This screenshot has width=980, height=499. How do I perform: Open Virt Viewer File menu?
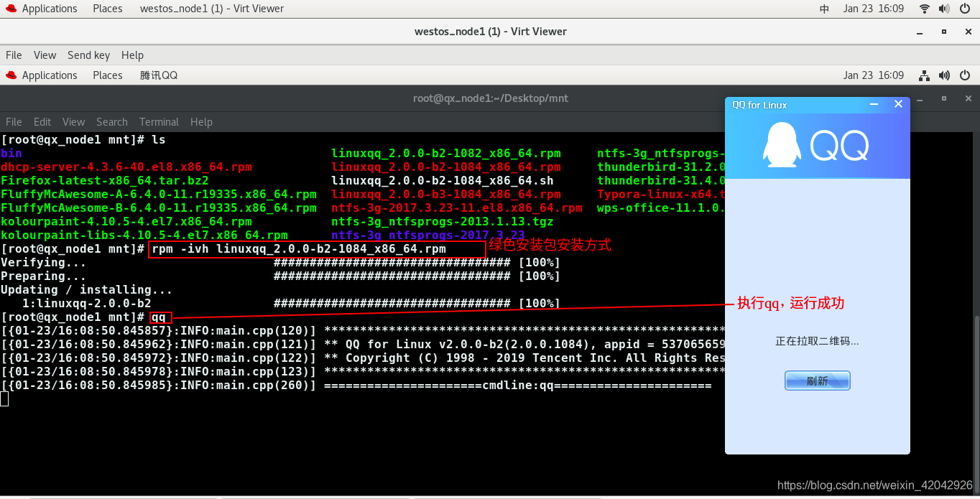click(14, 55)
